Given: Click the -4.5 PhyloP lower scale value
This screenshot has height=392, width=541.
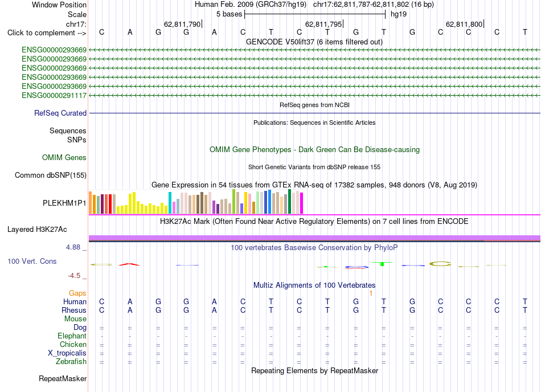Looking at the screenshot, I should pyautogui.click(x=74, y=276).
